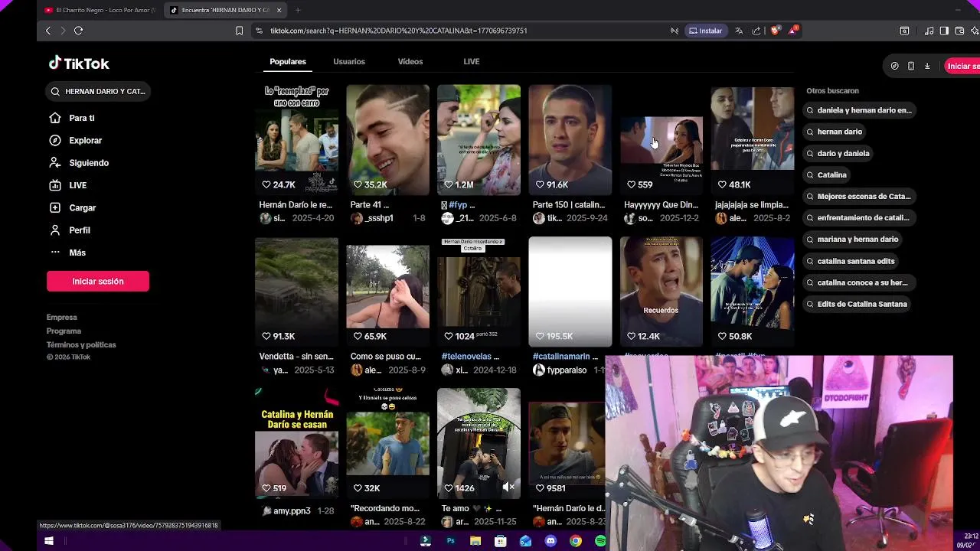980x551 pixels.
Task: Open the 'Catalina y Hernán Darío se casan' video
Action: [296, 444]
